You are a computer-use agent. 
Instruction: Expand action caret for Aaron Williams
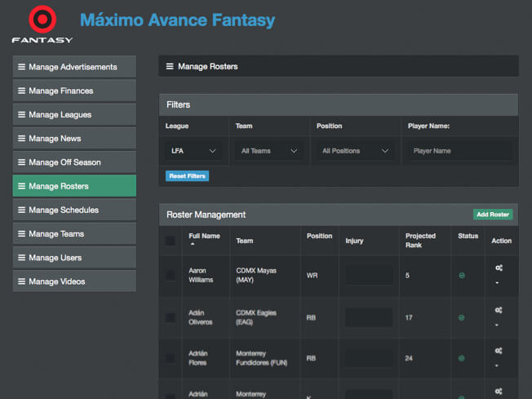click(497, 282)
